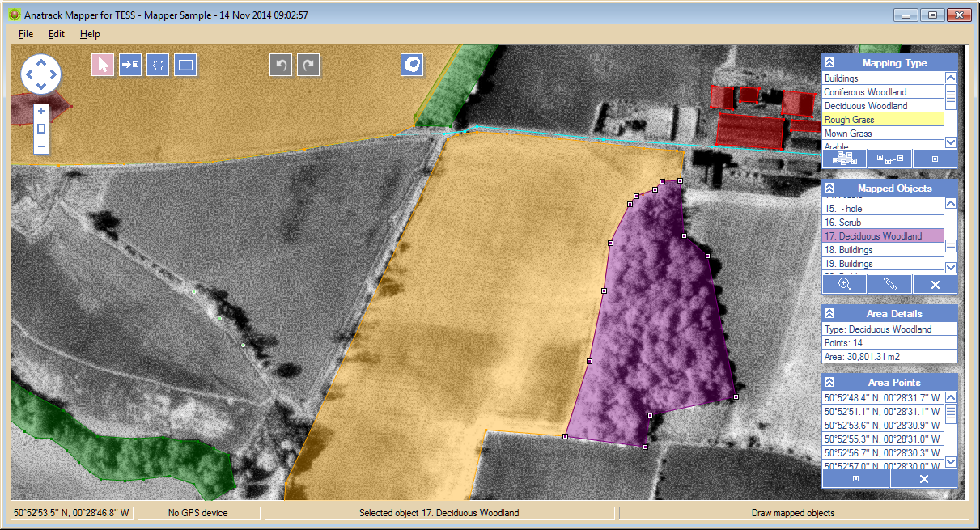Open the File menu
This screenshot has height=530, width=980.
(26, 34)
